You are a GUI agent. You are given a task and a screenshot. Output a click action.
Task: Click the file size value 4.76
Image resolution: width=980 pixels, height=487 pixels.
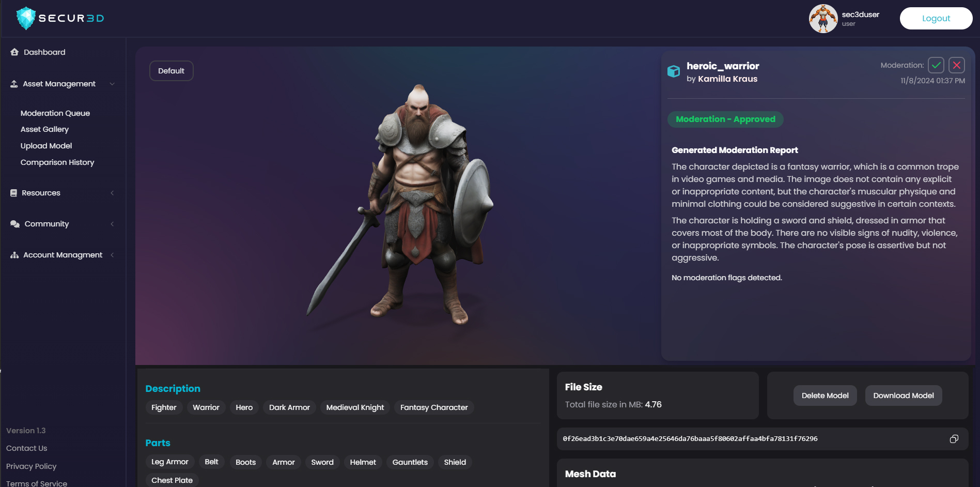[654, 405]
